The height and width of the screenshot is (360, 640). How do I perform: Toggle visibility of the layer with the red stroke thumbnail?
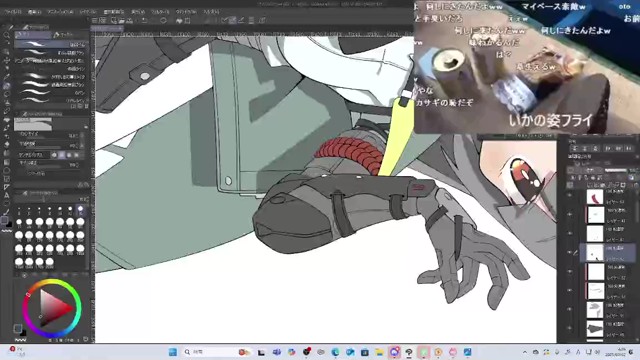(570, 196)
